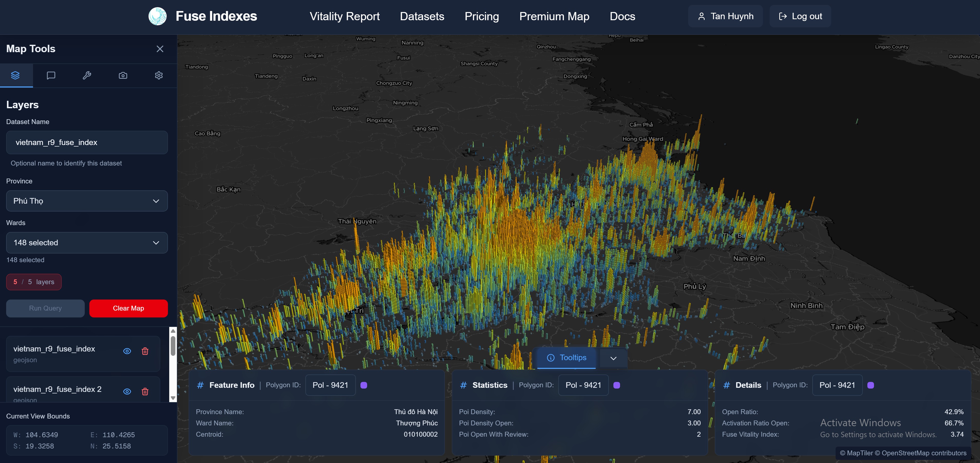Close the Map Tools panel
This screenshot has height=463, width=980.
tap(160, 49)
